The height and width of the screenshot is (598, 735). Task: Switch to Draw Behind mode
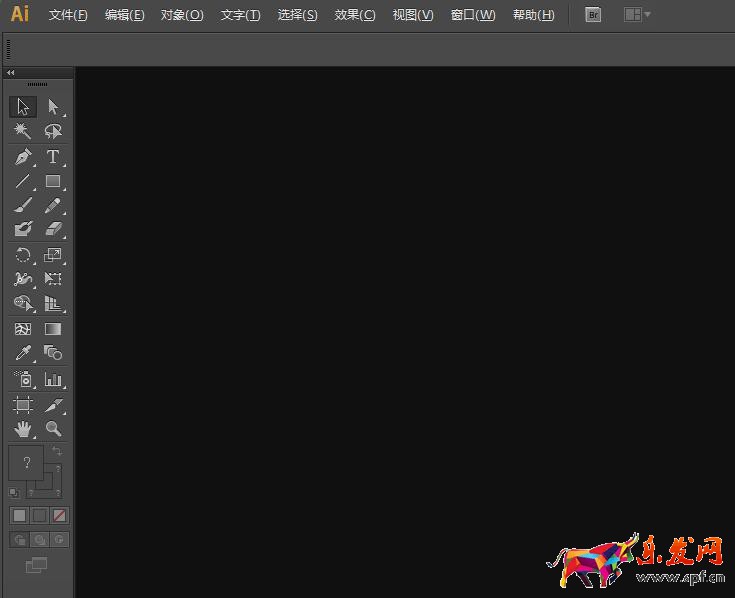pyautogui.click(x=40, y=540)
